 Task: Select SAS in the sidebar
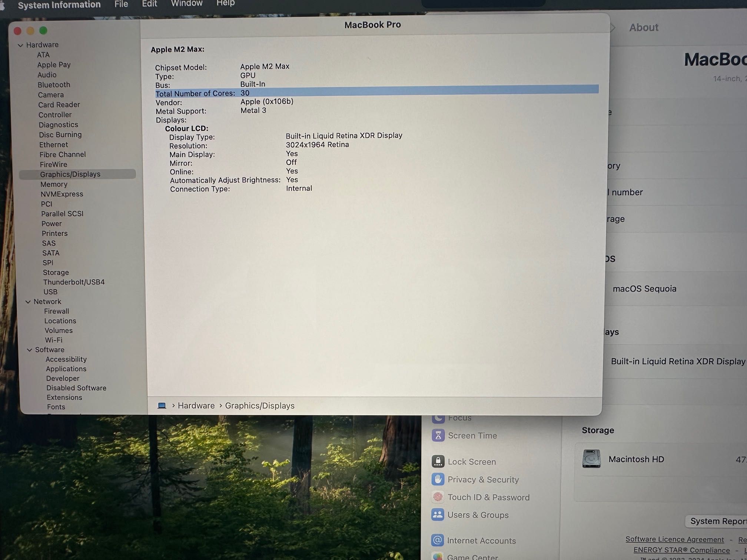tap(49, 243)
